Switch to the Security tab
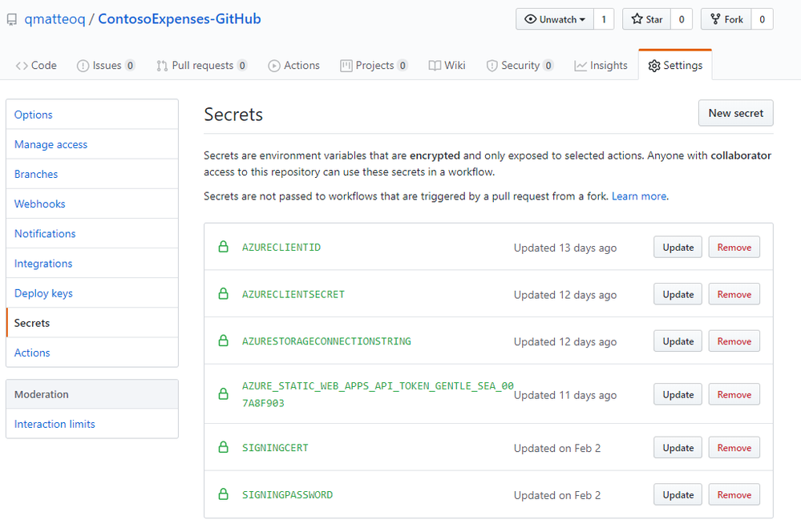 [x=520, y=66]
